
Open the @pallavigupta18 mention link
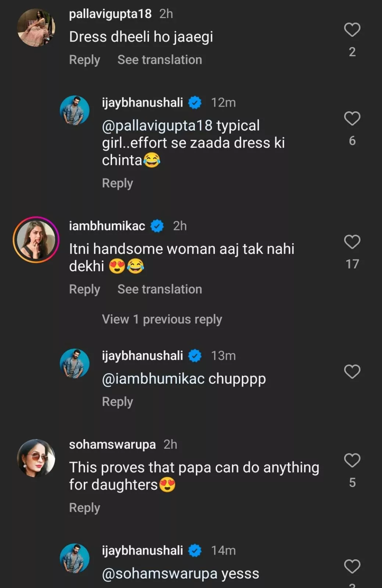coord(157,126)
